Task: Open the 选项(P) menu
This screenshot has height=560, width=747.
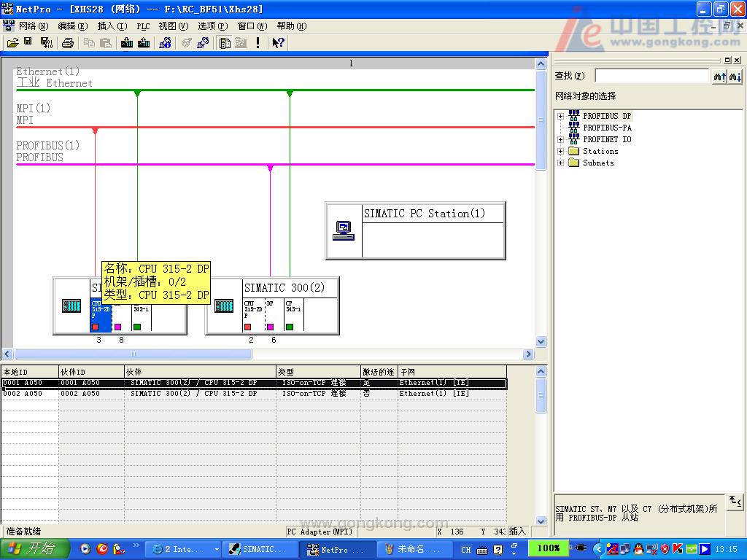Action: 213,26
